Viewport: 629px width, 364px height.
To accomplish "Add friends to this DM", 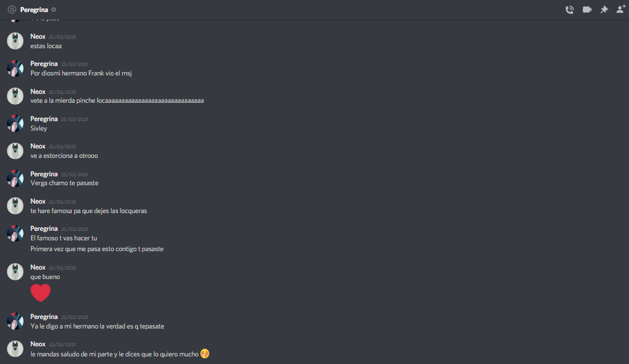I will click(621, 10).
